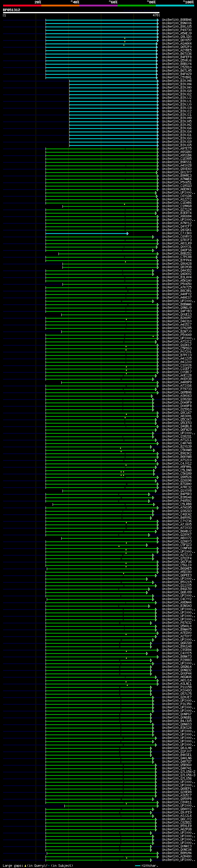Open the UniRef100_C6VRY3 hit label
The width and height of the screenshot is (197, 868).
pos(177,236)
